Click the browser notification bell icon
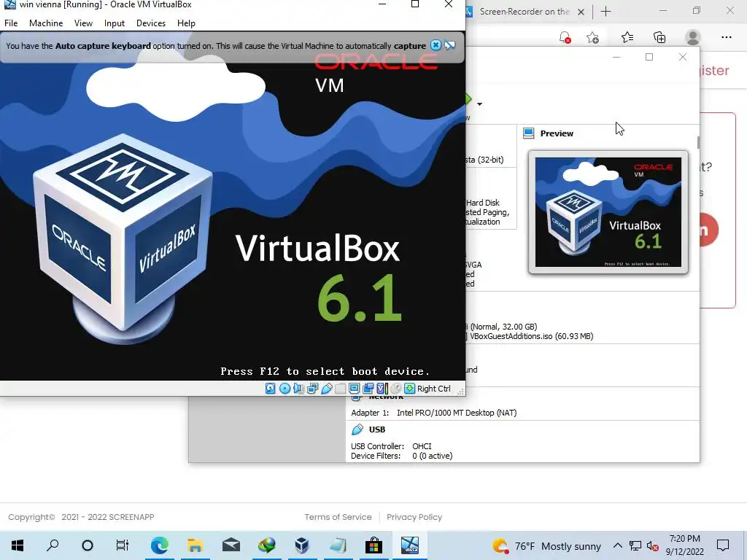The width and height of the screenshot is (747, 560). point(565,37)
